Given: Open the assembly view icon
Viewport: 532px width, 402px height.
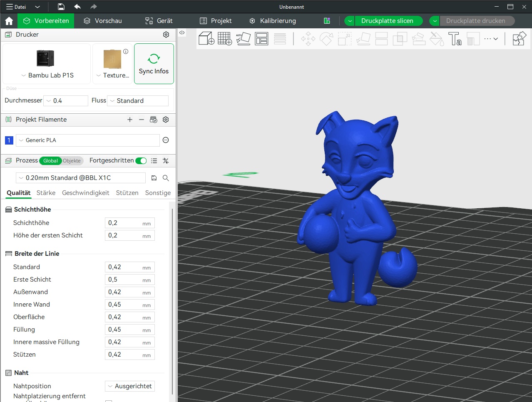Looking at the screenshot, I should click(519, 39).
